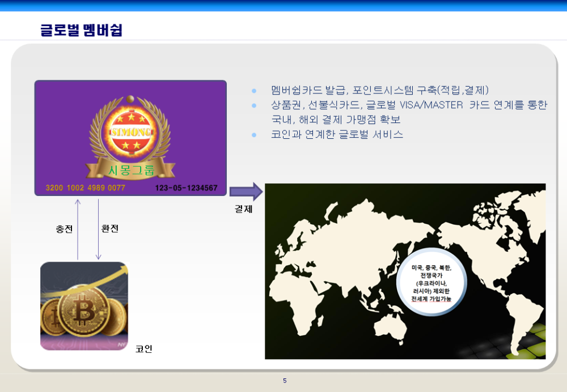Click the 환전 label
This screenshot has height=392, width=567.
point(110,229)
